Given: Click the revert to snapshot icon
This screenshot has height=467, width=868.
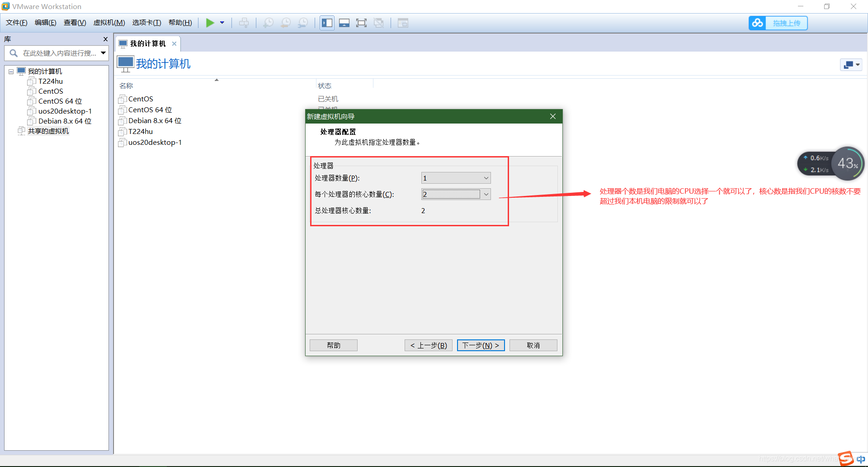Looking at the screenshot, I should (x=286, y=23).
